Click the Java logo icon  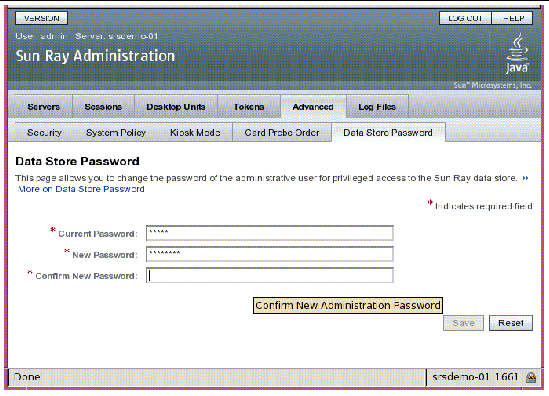coord(517,53)
